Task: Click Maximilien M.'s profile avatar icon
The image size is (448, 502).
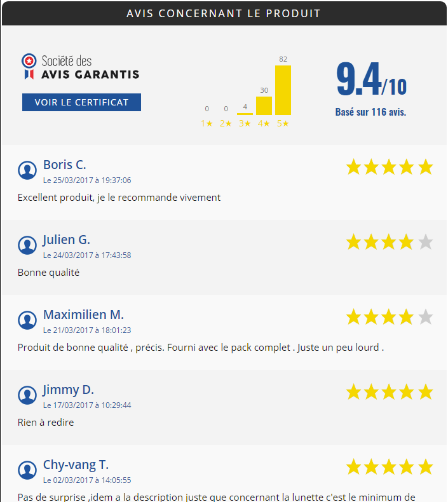Action: click(27, 320)
